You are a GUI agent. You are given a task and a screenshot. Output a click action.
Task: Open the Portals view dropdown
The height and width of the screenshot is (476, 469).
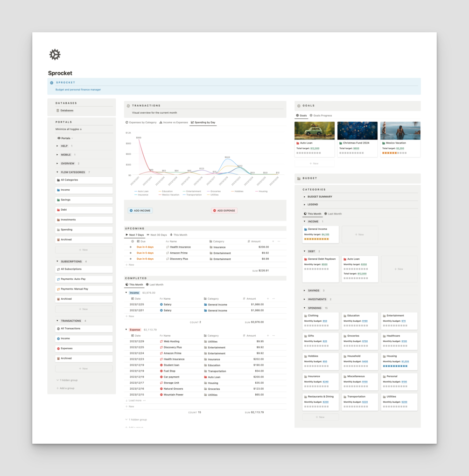(65, 138)
